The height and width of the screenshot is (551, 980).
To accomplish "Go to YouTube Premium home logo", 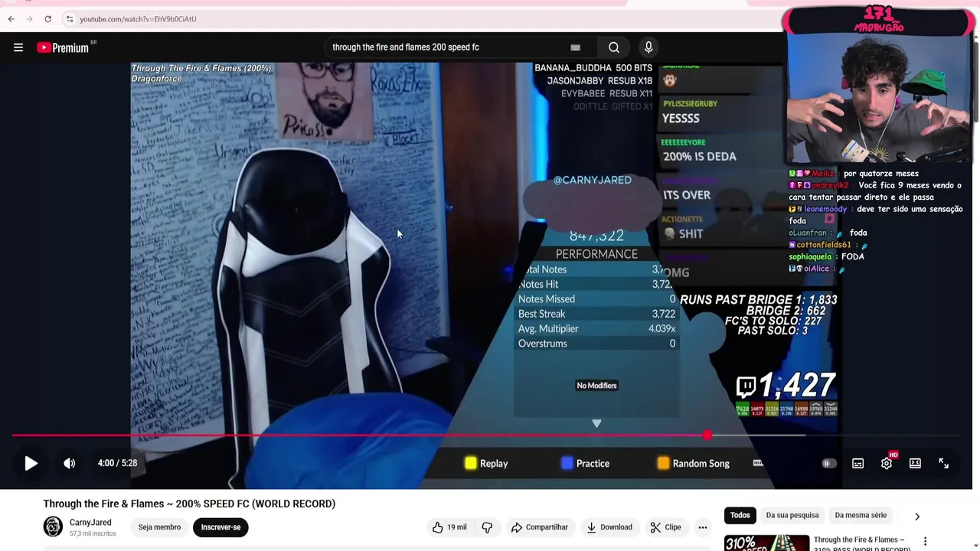I will [64, 47].
